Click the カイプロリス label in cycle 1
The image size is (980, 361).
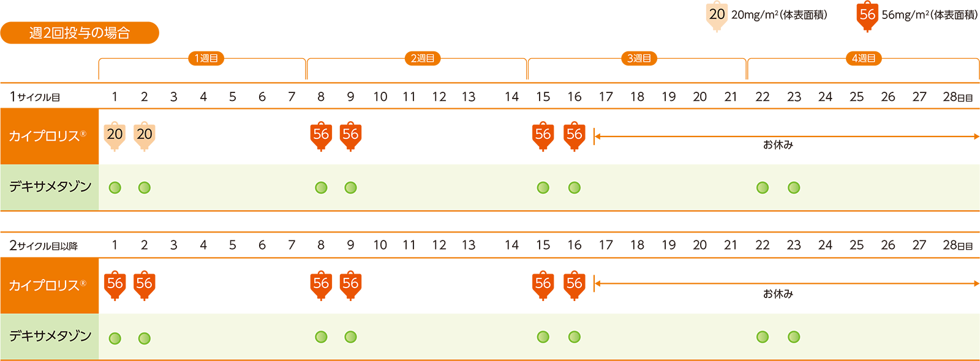click(48, 136)
